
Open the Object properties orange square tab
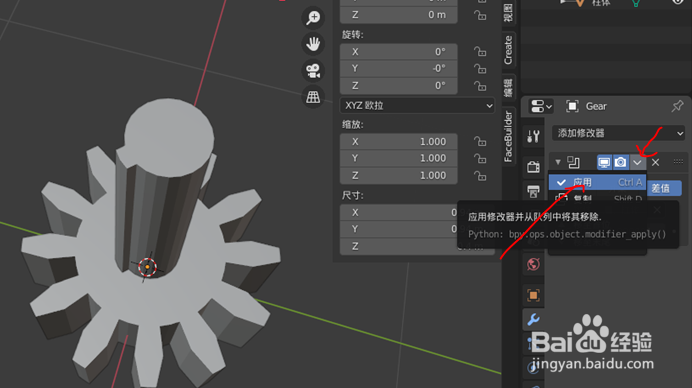click(533, 295)
